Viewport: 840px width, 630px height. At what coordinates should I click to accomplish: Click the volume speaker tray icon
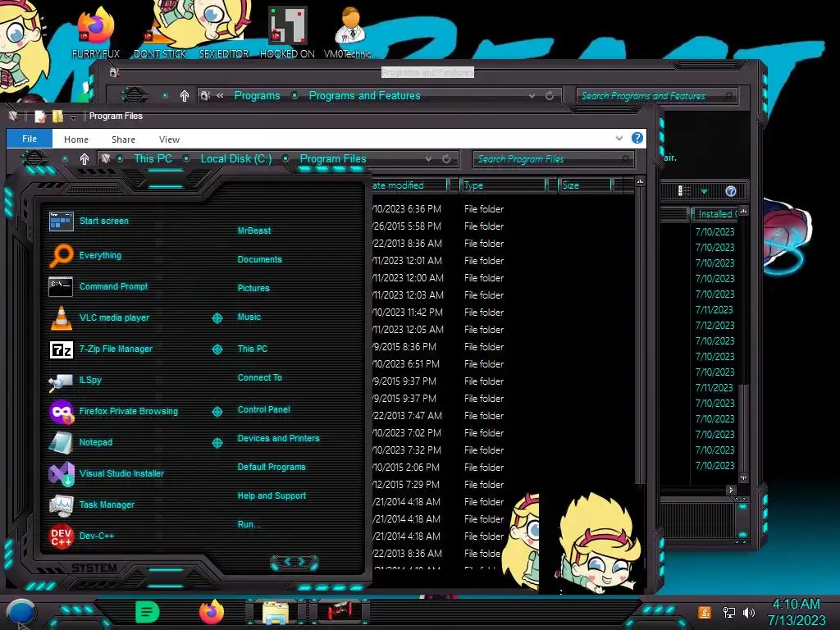(x=748, y=612)
